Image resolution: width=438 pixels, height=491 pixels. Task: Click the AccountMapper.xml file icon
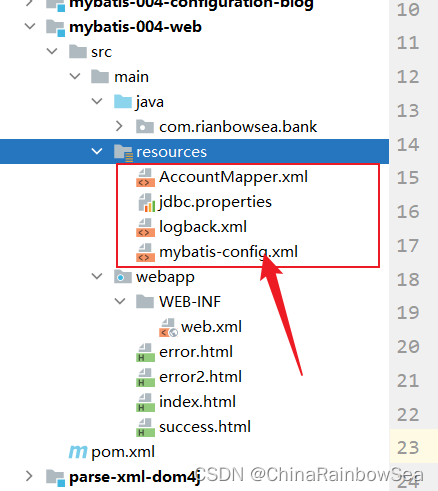click(145, 177)
